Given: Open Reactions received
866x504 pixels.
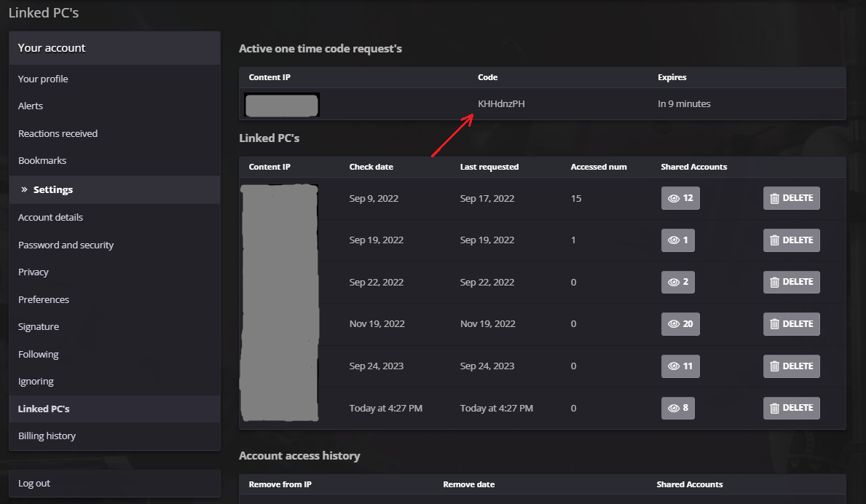Looking at the screenshot, I should (x=114, y=133).
